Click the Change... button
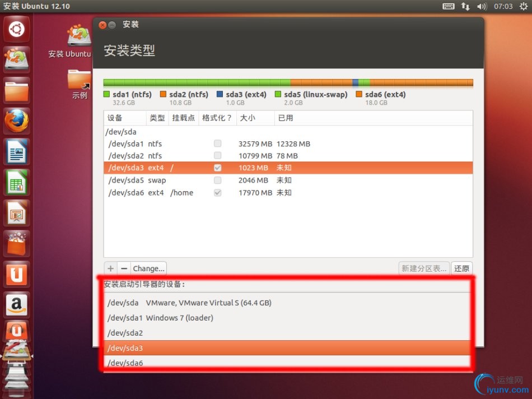Screen dimensions: 532x399 pyautogui.click(x=148, y=268)
